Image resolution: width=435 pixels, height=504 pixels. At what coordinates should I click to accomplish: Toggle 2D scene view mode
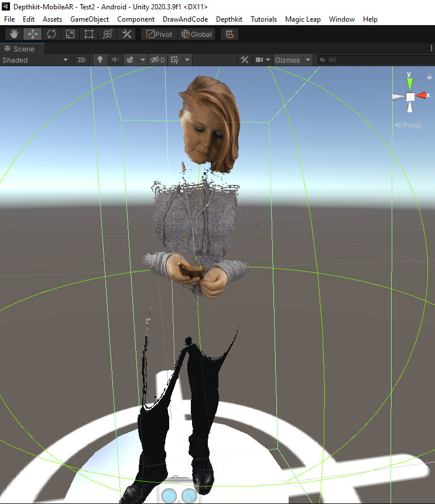point(81,60)
